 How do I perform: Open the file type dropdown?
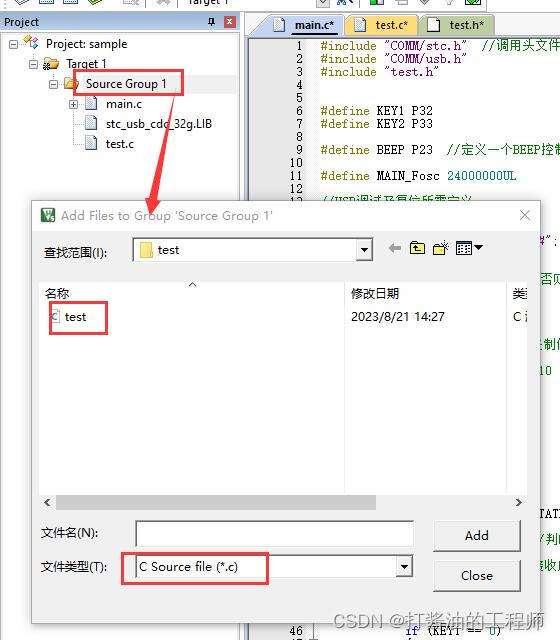tap(404, 567)
